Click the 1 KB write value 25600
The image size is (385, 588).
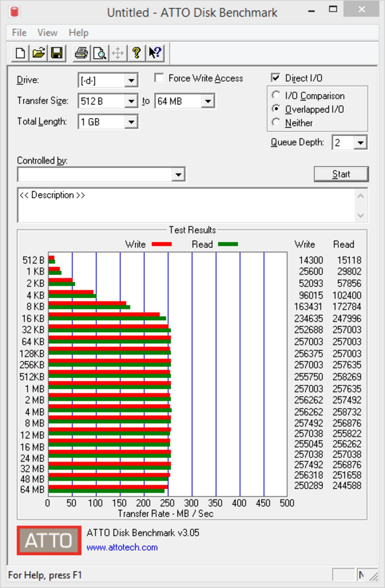tap(311, 271)
